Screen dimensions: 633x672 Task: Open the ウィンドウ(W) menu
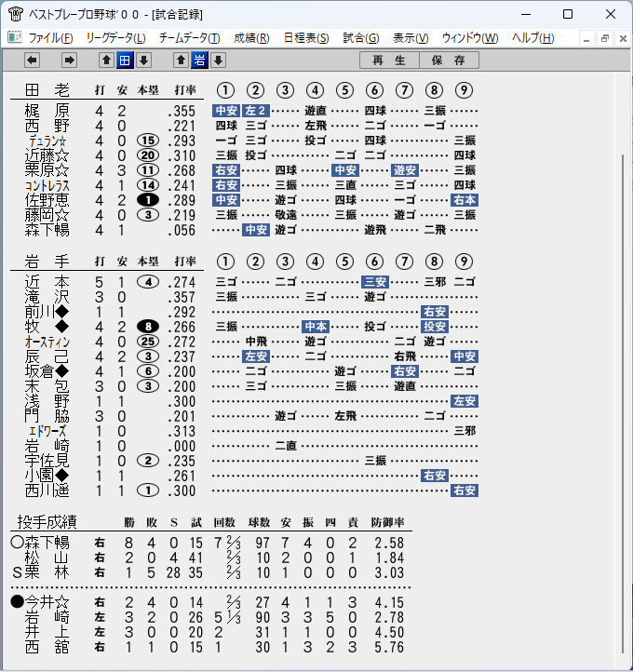(470, 38)
